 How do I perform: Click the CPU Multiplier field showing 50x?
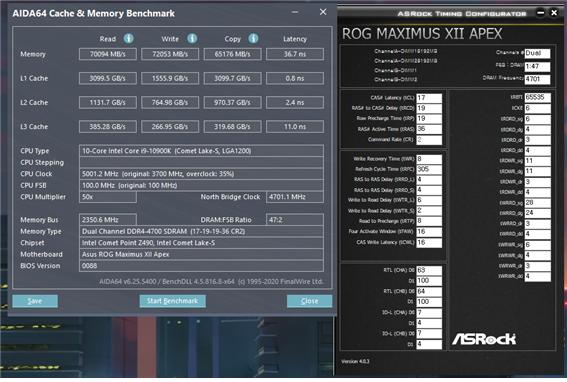(x=108, y=197)
